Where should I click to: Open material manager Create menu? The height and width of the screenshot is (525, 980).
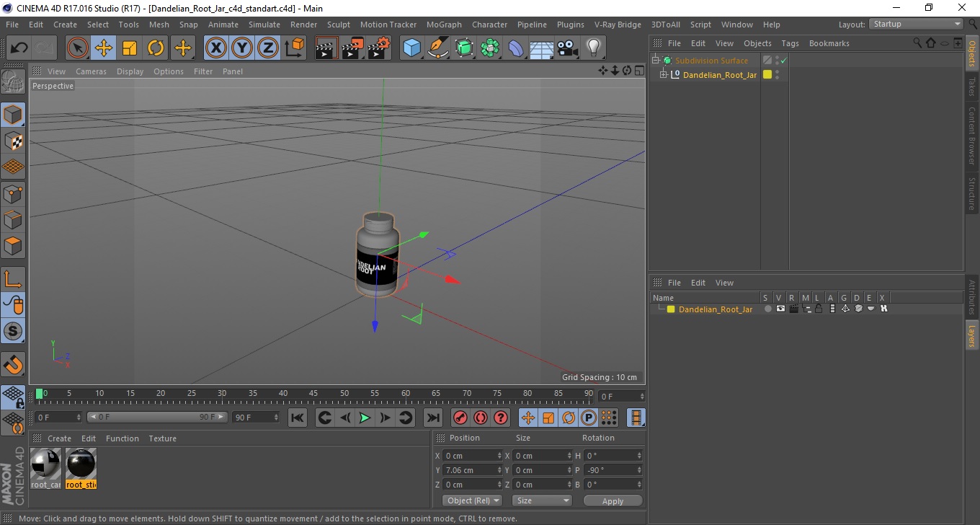(59, 438)
